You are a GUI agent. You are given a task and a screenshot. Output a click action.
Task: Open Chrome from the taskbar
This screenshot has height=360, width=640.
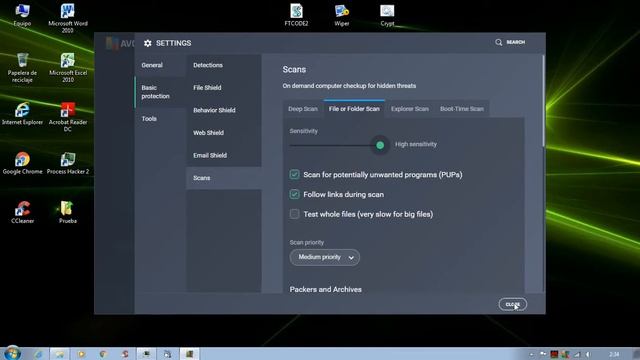pyautogui.click(x=103, y=354)
